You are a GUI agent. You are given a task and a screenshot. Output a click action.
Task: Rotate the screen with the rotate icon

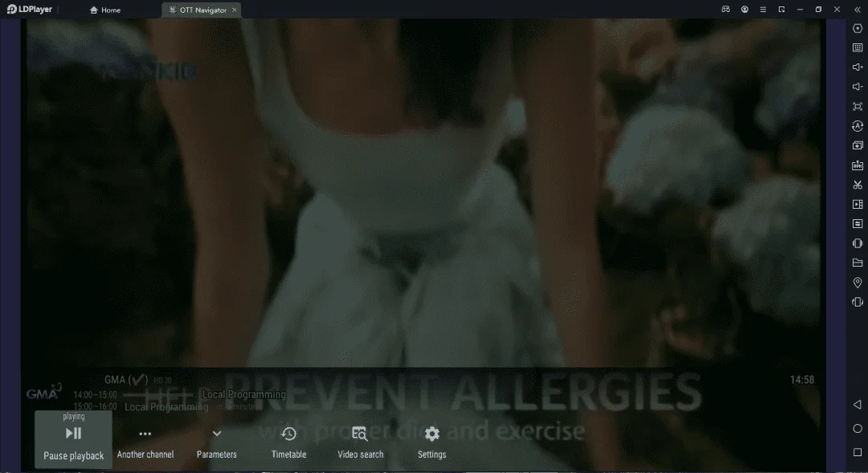tap(858, 302)
